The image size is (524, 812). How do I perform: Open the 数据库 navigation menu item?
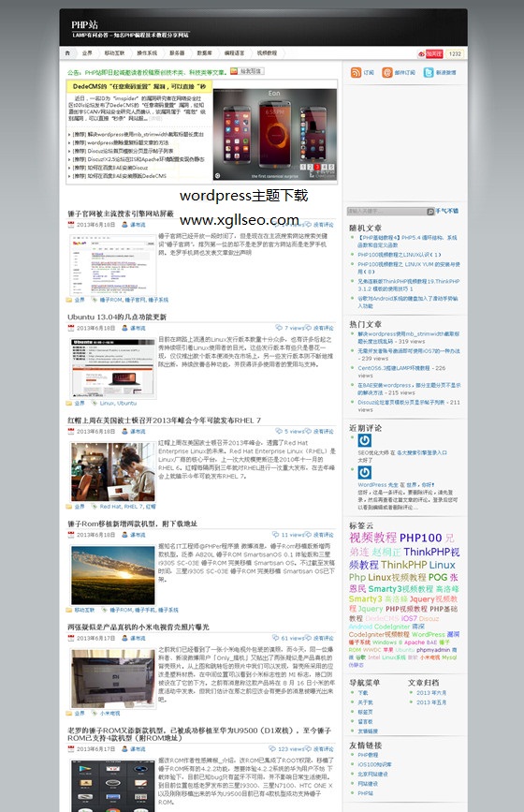click(x=204, y=53)
